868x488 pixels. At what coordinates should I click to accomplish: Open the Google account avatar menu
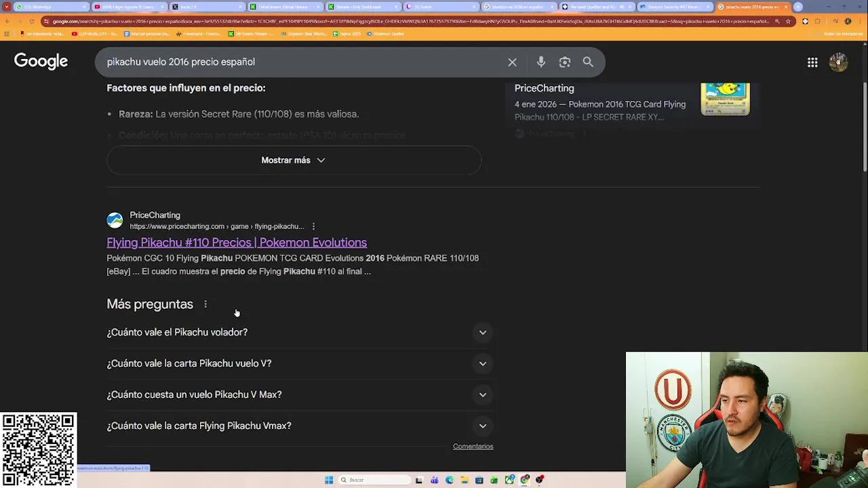(839, 62)
